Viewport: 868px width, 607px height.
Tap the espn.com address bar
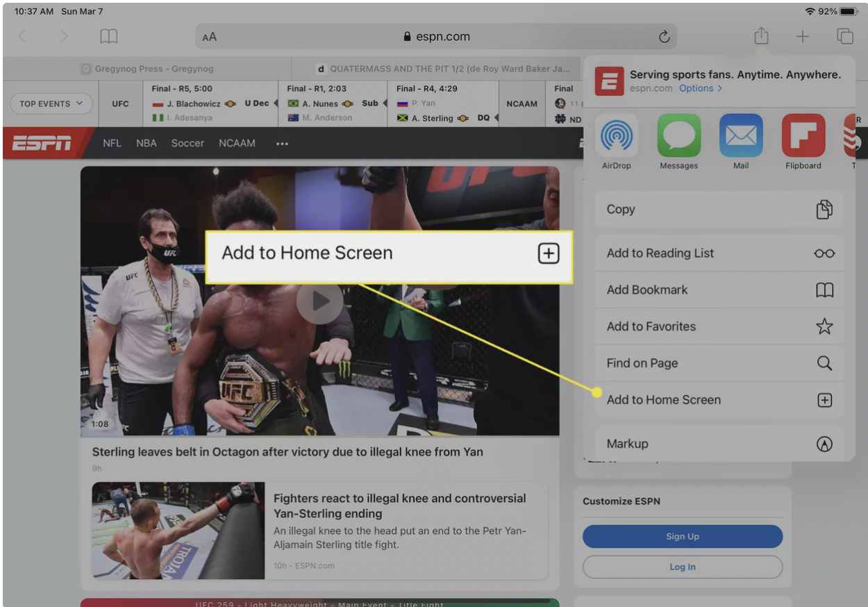436,37
